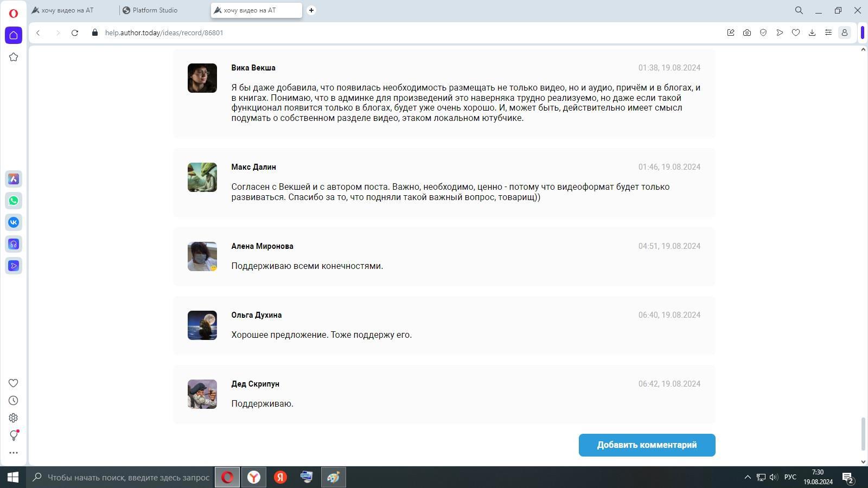Image resolution: width=868 pixels, height=488 pixels.
Task: Open the lightbulb tips icon in sidebar
Action: [14, 435]
